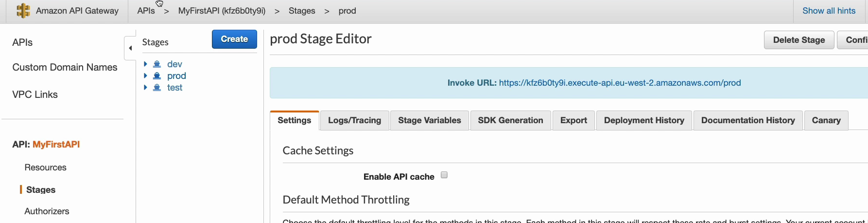Click the Default Method Throttling heading
The width and height of the screenshot is (868, 223).
coord(346,200)
